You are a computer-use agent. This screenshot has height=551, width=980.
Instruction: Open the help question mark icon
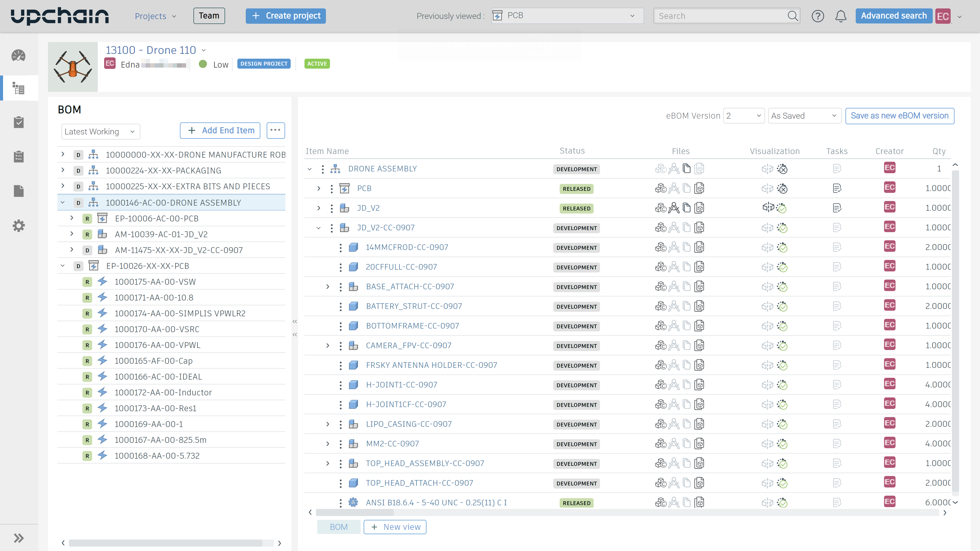click(x=817, y=16)
